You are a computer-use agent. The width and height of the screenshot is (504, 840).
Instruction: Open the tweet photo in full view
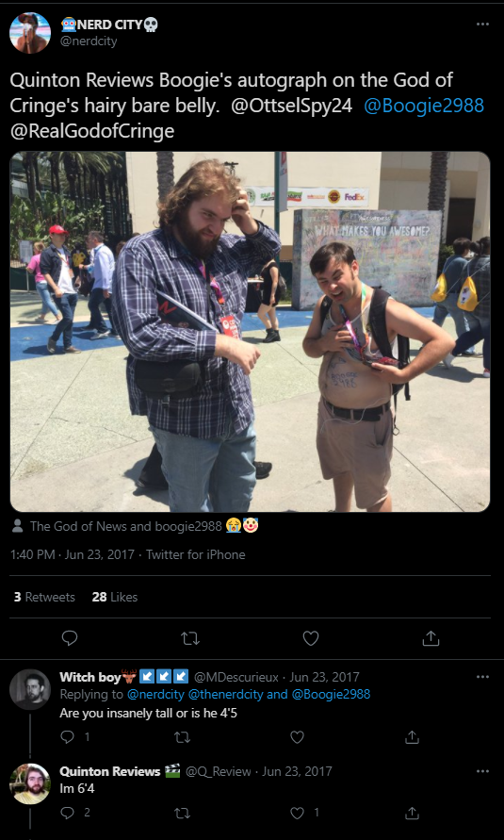pos(250,332)
